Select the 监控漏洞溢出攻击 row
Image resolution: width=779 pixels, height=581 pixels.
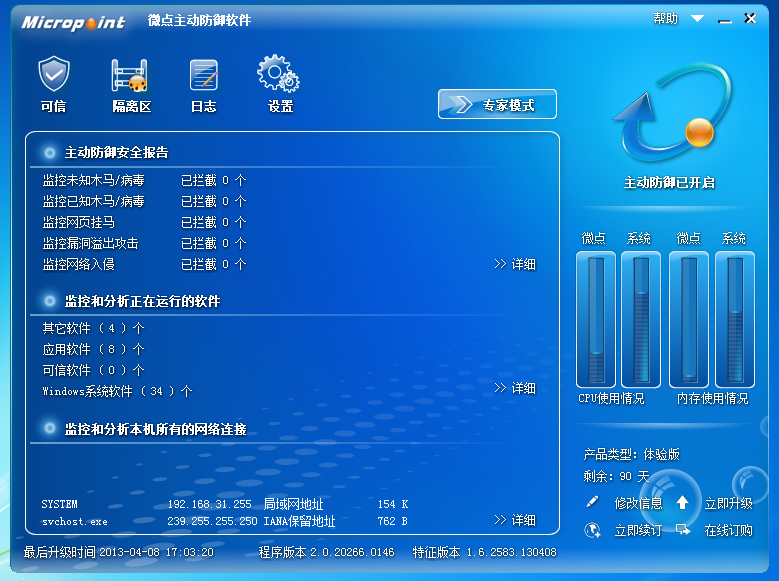coord(144,243)
